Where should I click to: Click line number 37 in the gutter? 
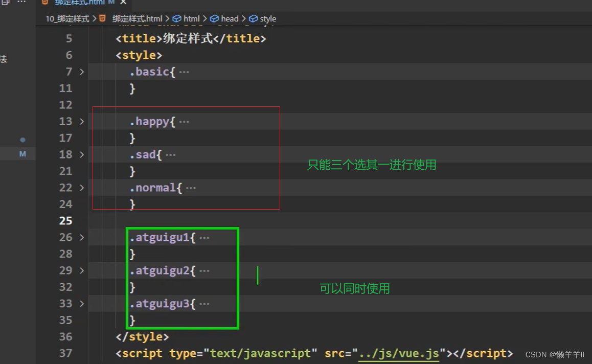click(x=65, y=353)
